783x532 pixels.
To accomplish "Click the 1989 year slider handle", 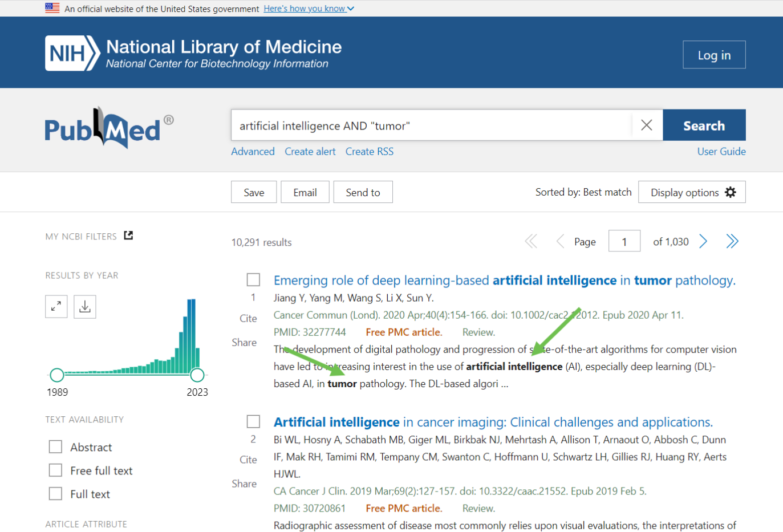I will pyautogui.click(x=57, y=375).
